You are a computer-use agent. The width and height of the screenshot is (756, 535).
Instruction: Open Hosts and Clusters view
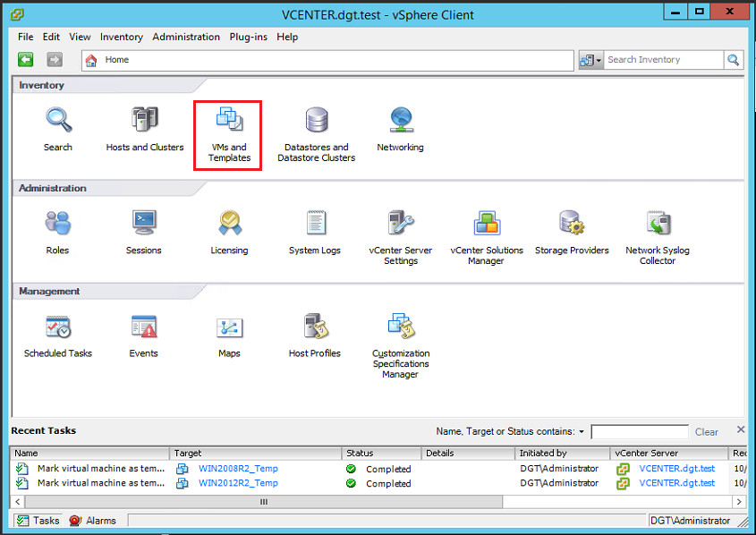[145, 120]
